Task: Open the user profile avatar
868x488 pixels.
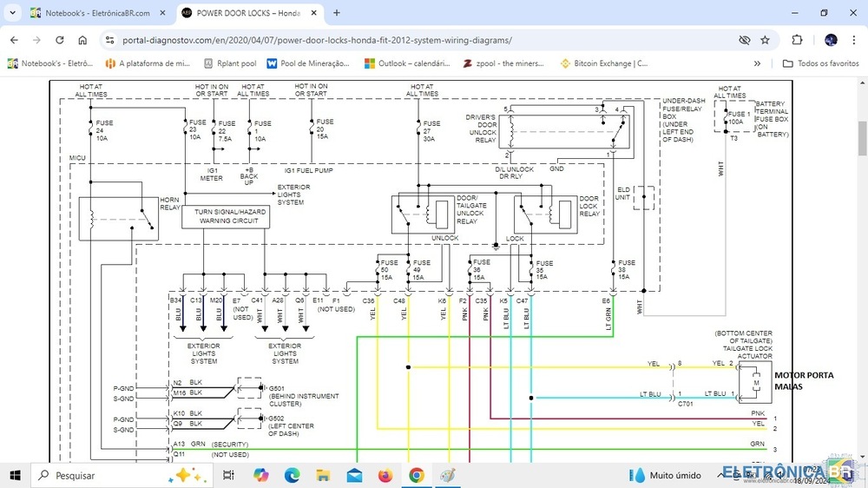Action: (831, 40)
